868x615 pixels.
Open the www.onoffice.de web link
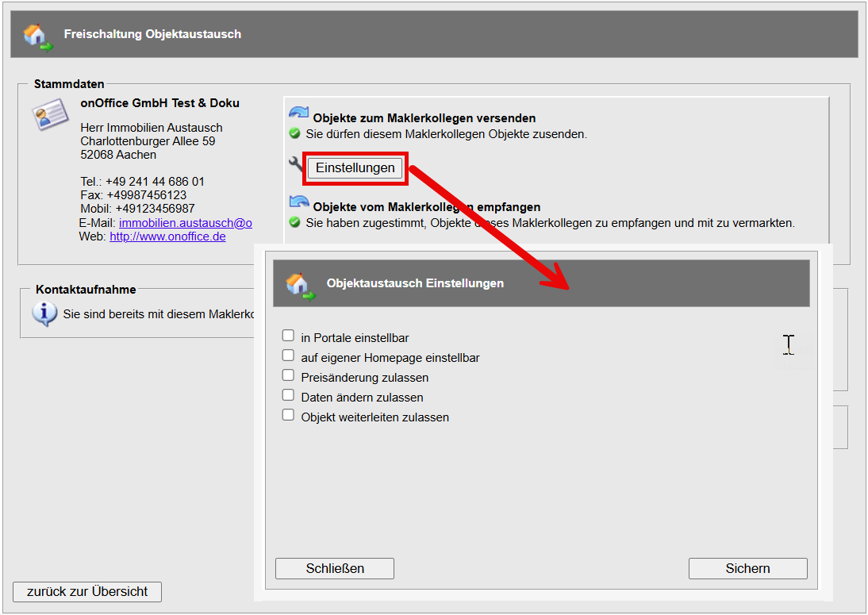[167, 236]
